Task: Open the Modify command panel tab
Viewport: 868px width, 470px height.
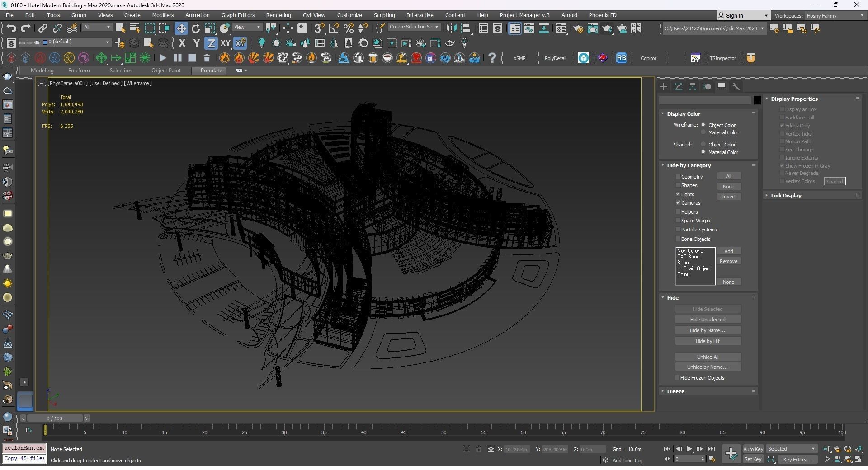Action: click(678, 86)
